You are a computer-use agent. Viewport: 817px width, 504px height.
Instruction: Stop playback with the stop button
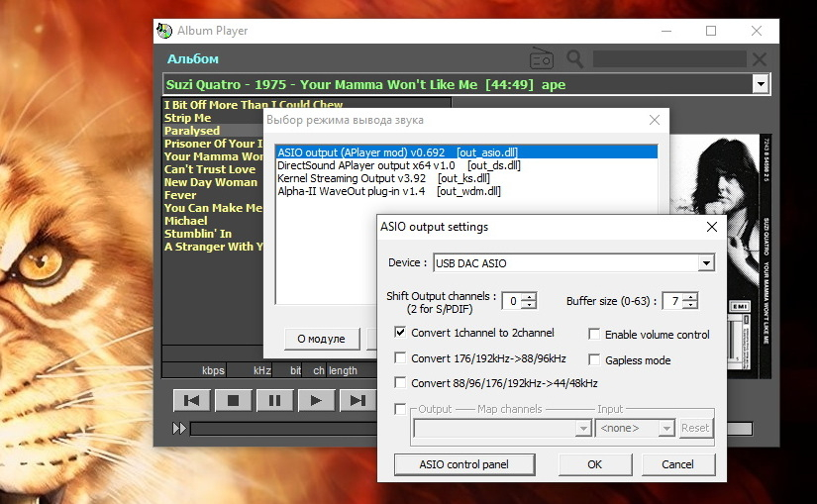pyautogui.click(x=233, y=400)
